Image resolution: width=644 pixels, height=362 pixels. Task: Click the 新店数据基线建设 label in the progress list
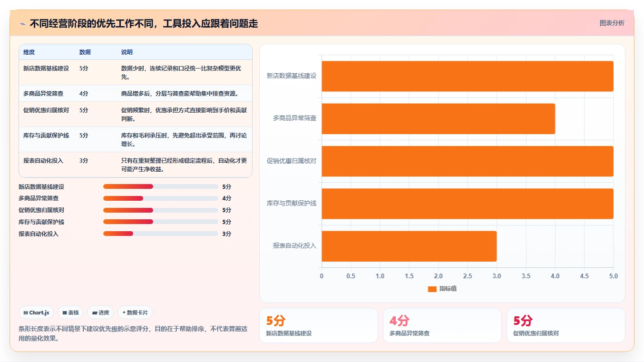pyautogui.click(x=41, y=186)
